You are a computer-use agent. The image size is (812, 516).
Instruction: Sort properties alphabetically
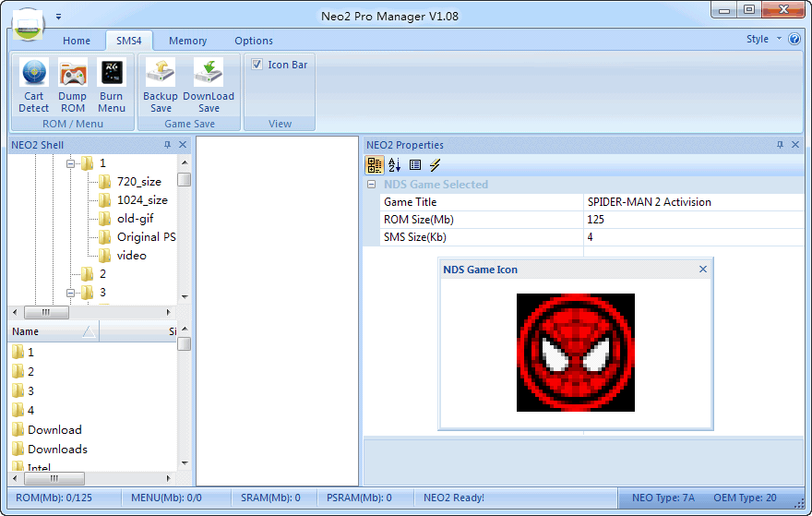point(395,165)
